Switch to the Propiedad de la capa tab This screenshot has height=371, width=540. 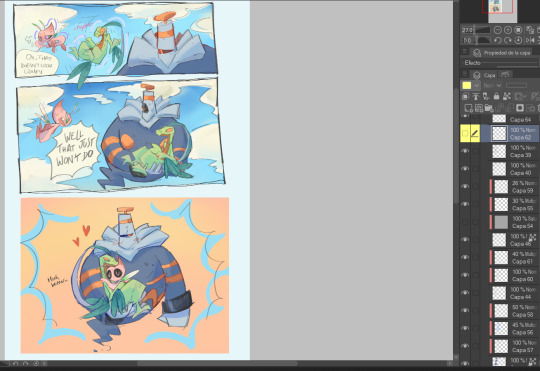tap(502, 53)
